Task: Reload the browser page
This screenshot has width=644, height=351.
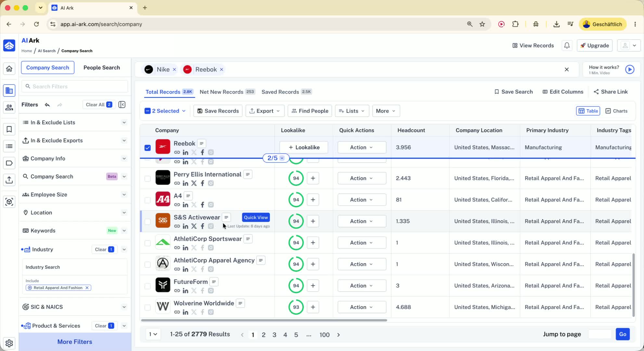Action: click(36, 24)
